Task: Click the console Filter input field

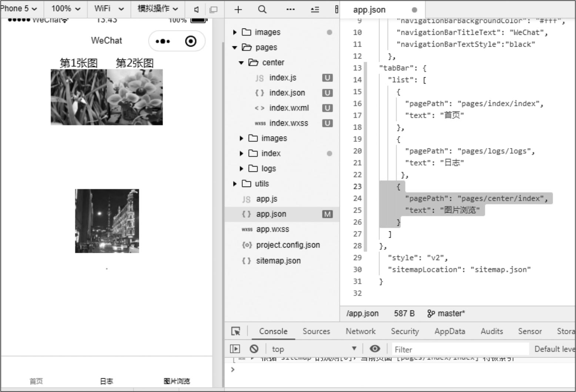Action: 460,349
